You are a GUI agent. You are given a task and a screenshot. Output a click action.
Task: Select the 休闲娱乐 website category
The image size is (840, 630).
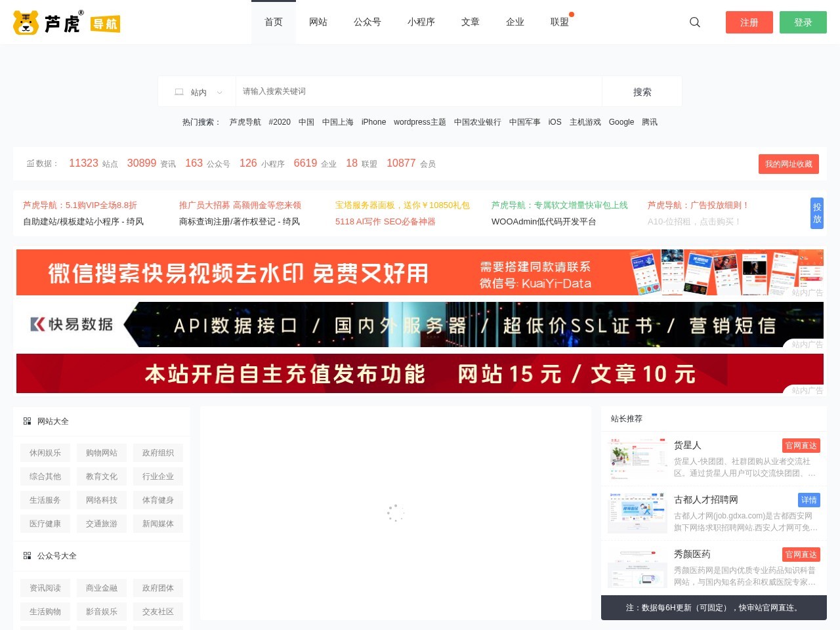pos(45,453)
